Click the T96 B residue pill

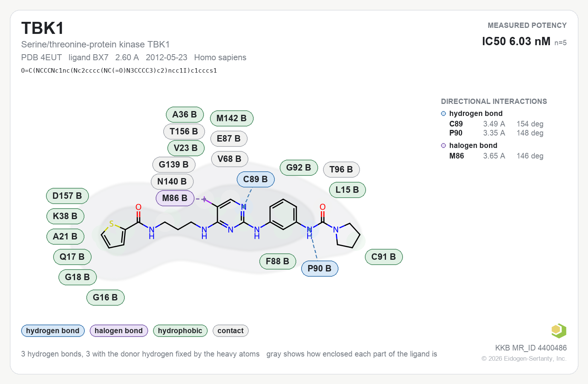click(341, 169)
